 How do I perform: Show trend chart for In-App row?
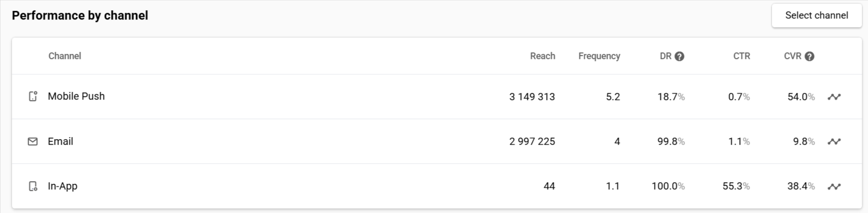pyautogui.click(x=834, y=186)
